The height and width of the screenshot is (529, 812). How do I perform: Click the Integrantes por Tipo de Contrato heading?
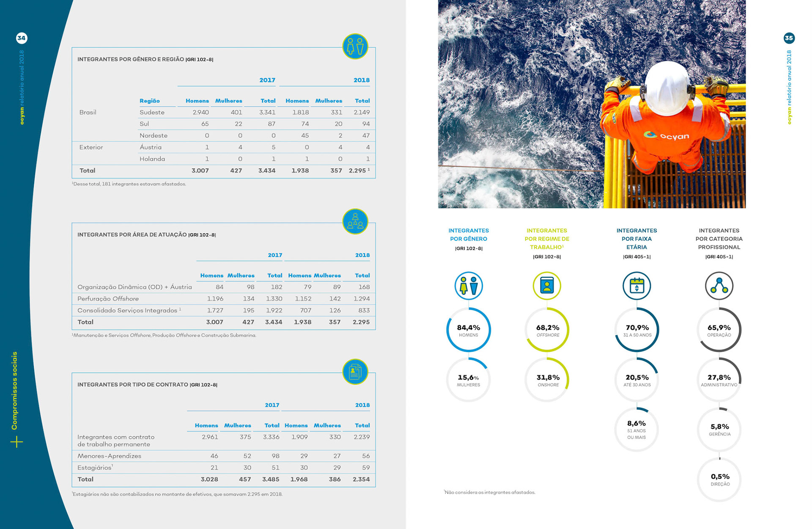point(133,384)
